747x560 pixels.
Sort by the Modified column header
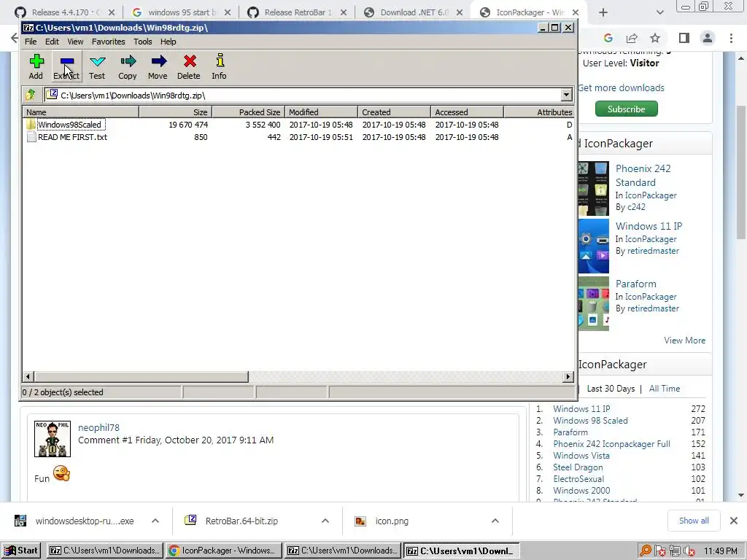tap(322, 112)
